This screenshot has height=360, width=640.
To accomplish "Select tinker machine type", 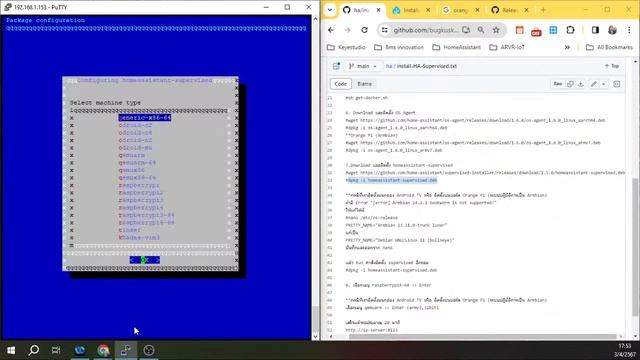I will [x=130, y=230].
